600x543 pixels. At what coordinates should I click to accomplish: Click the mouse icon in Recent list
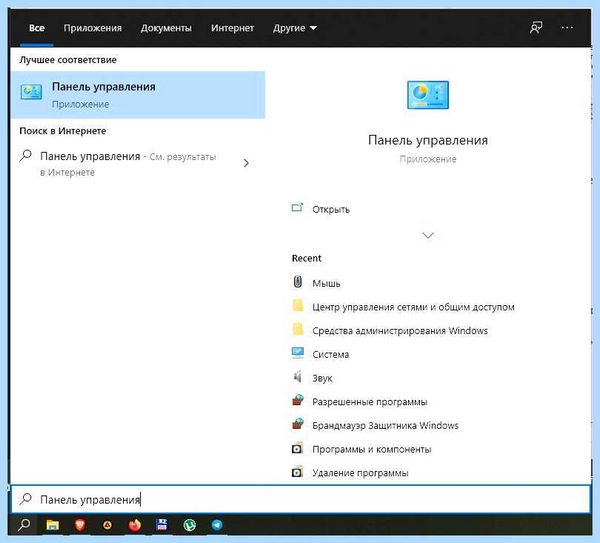click(x=298, y=282)
